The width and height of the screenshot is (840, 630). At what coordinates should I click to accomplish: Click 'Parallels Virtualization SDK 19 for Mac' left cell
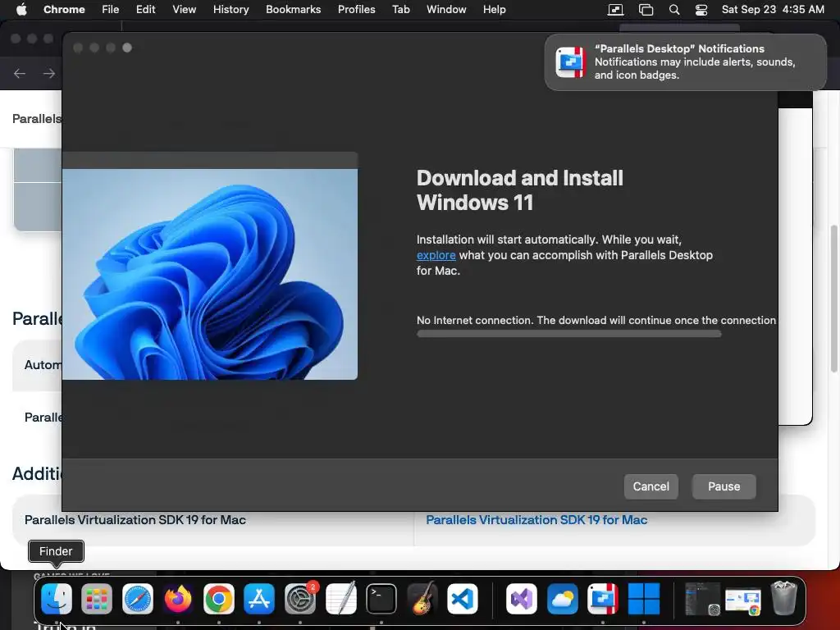(x=135, y=519)
